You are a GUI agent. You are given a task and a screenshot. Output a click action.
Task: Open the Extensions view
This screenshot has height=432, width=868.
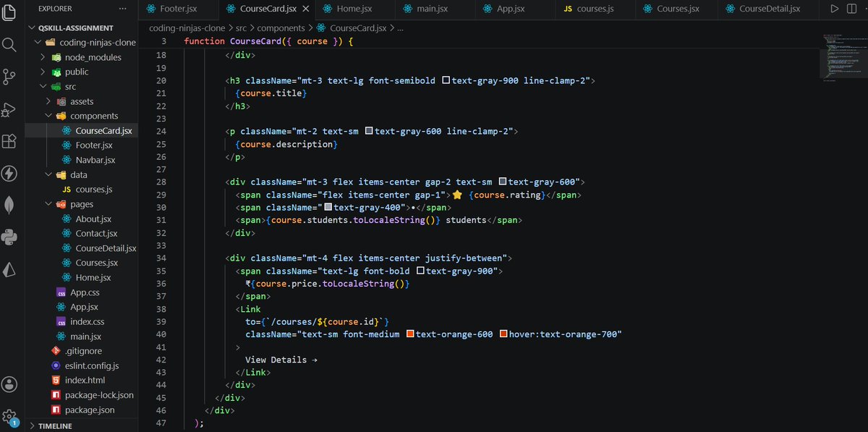pyautogui.click(x=9, y=141)
